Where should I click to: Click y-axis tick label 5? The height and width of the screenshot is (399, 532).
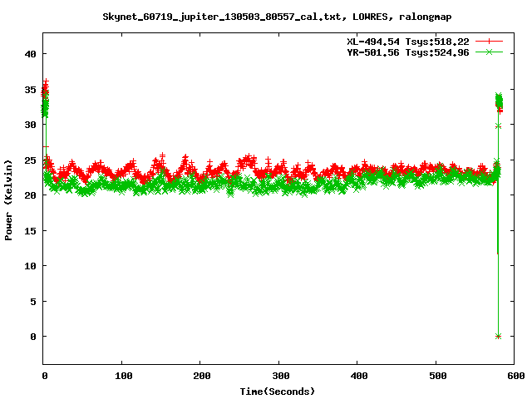tap(33, 301)
